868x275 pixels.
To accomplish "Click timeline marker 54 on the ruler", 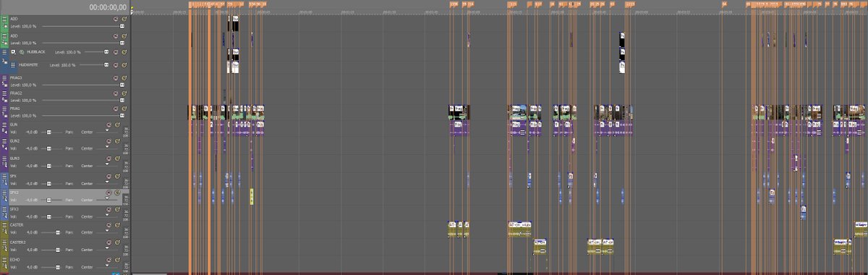I will (x=724, y=4).
